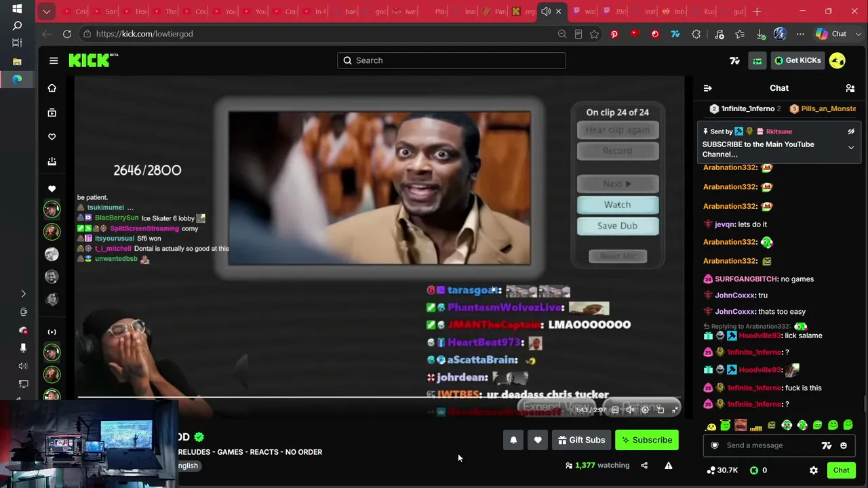The width and height of the screenshot is (868, 488).
Task: Seek along the video progress bar
Action: (x=379, y=398)
